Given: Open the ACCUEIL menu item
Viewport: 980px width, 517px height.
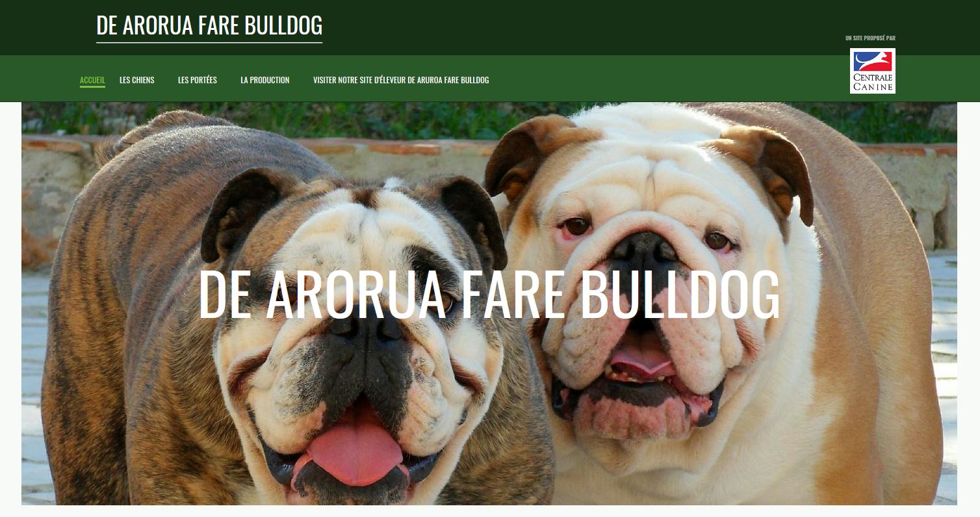Looking at the screenshot, I should point(92,80).
